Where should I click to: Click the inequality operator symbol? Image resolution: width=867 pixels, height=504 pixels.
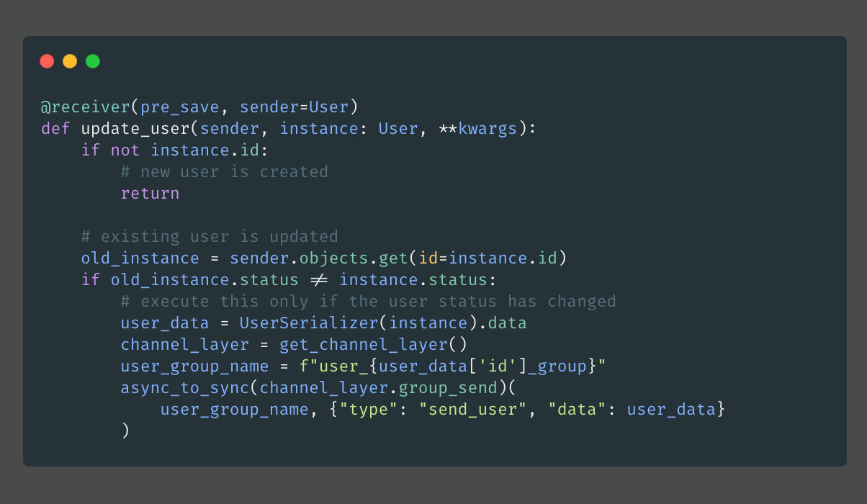point(319,279)
